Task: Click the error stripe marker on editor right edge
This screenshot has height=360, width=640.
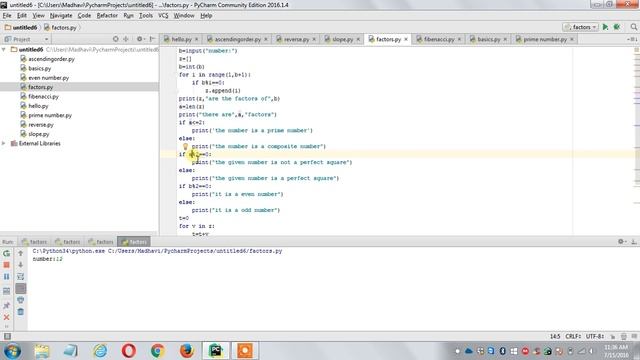Action: [636, 49]
